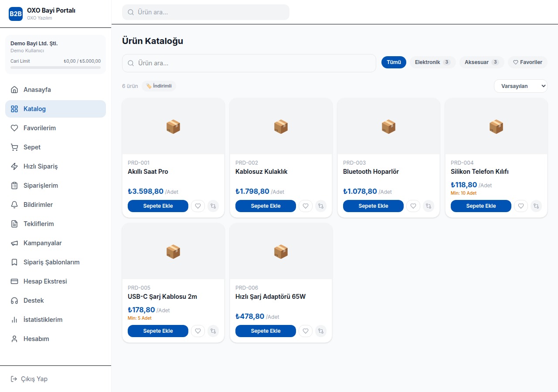Add Hızlı Şarj Adaptörü 65W to cart
Screen dimensions: 558x392
(265, 331)
